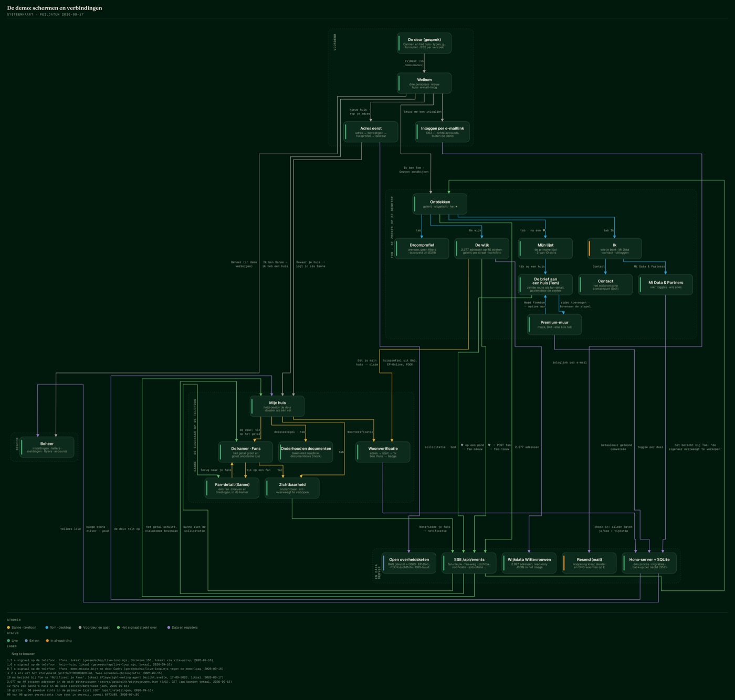Open the "De wijk" node
Screen dimensions: 735x700
[x=482, y=249]
